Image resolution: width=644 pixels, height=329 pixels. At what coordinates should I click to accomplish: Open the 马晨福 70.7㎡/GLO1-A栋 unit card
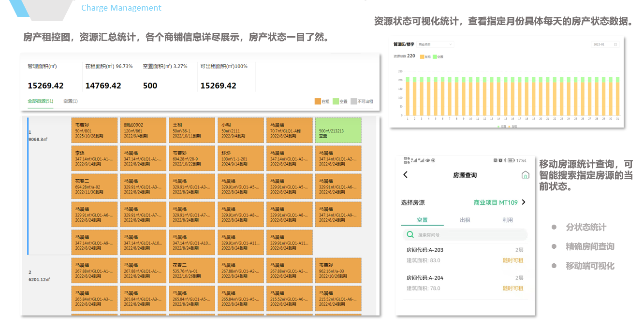[x=290, y=130]
